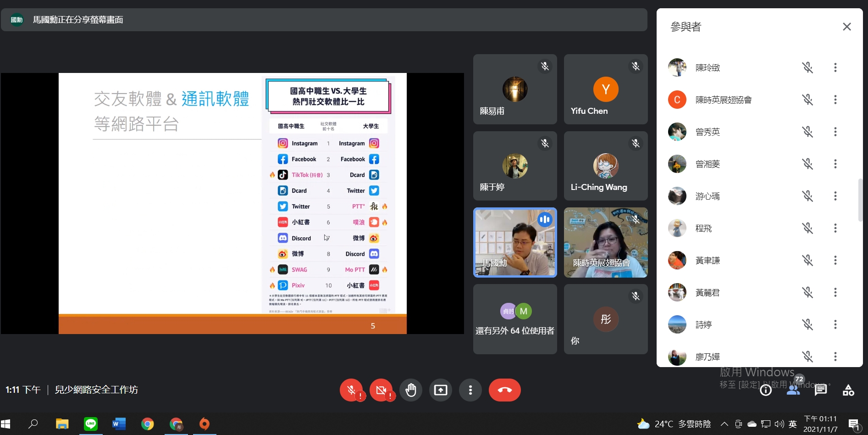Switch the 英 input language indicator
The width and height of the screenshot is (868, 435).
tap(793, 424)
